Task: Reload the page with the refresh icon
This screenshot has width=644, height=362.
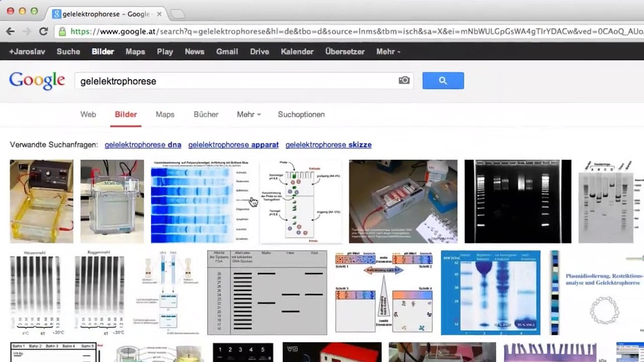Action: tap(43, 32)
